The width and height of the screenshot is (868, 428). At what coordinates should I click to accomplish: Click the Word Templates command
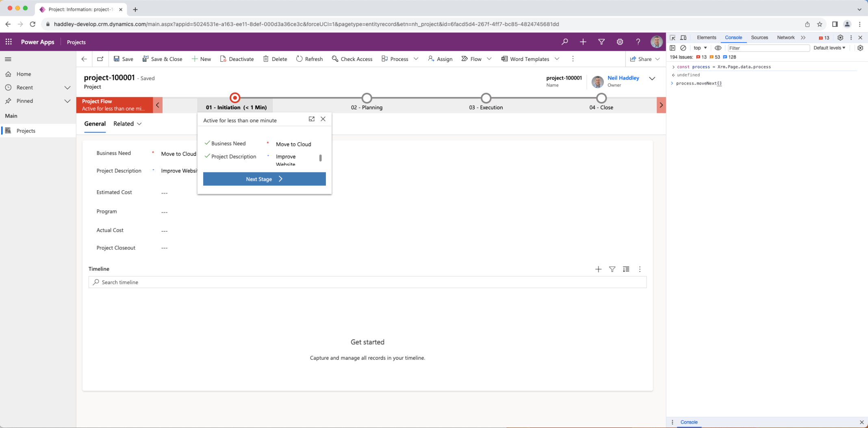click(525, 59)
